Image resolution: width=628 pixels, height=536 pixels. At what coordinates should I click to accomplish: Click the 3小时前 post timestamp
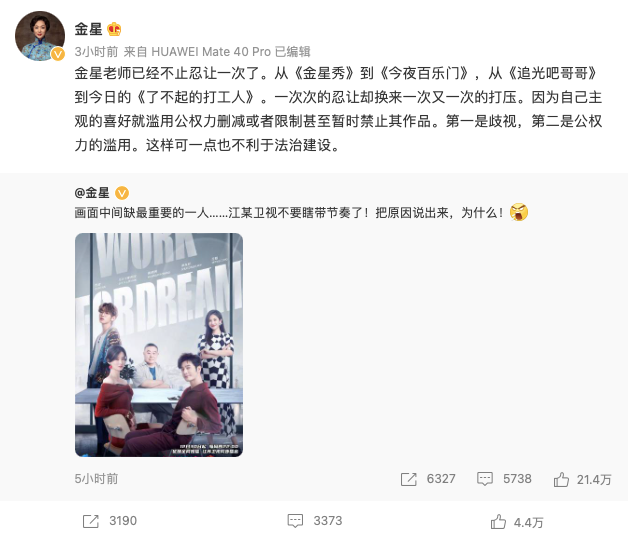pyautogui.click(x=96, y=52)
